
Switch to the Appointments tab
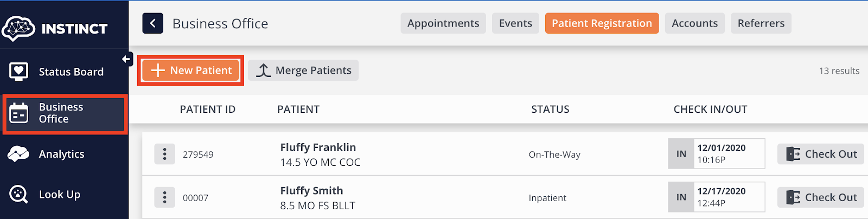coord(443,23)
